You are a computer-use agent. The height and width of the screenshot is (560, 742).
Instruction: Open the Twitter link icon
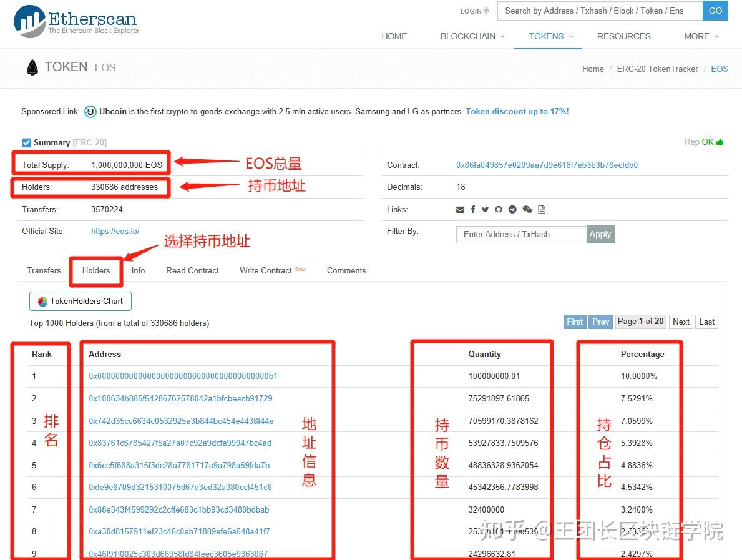coord(485,209)
